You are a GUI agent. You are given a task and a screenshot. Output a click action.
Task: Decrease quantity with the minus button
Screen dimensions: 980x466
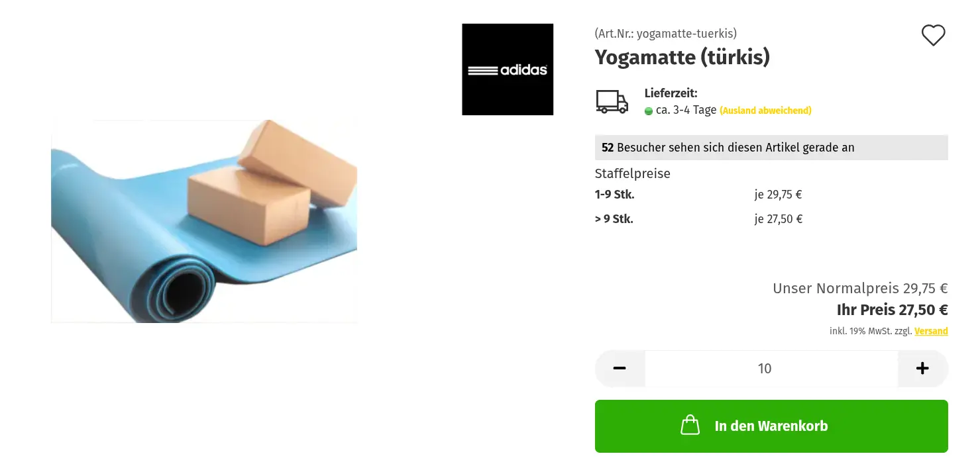(620, 369)
